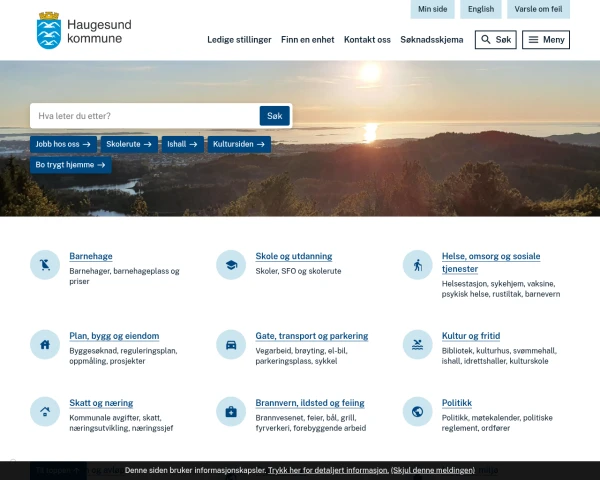
Task: Click the Brannvern first-aid kit icon
Action: point(231,411)
